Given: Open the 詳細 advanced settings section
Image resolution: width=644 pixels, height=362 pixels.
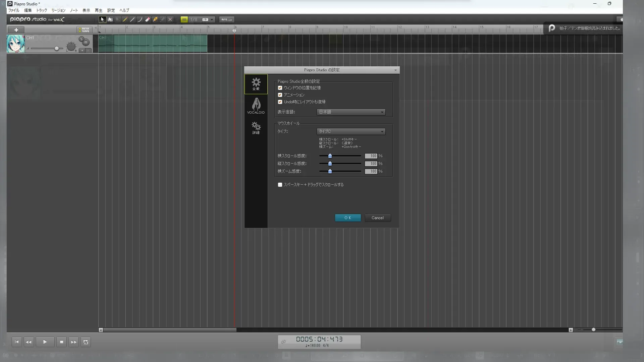Looking at the screenshot, I should click(256, 128).
